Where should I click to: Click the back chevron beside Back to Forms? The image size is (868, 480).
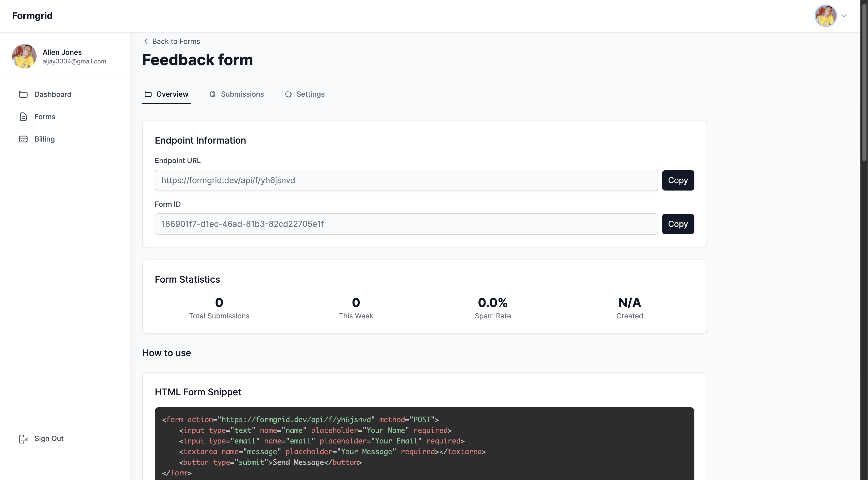146,41
